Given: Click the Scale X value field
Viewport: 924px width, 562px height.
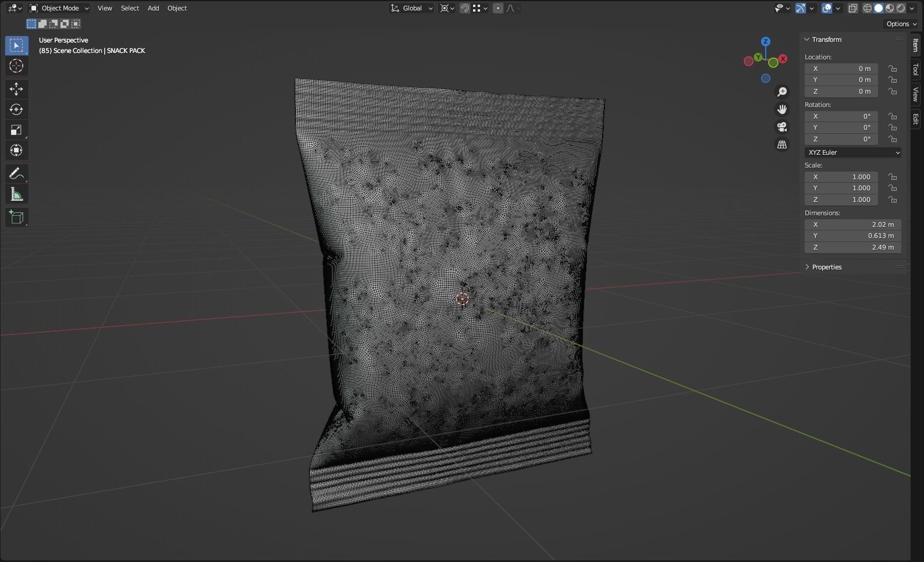Looking at the screenshot, I should pyautogui.click(x=841, y=177).
